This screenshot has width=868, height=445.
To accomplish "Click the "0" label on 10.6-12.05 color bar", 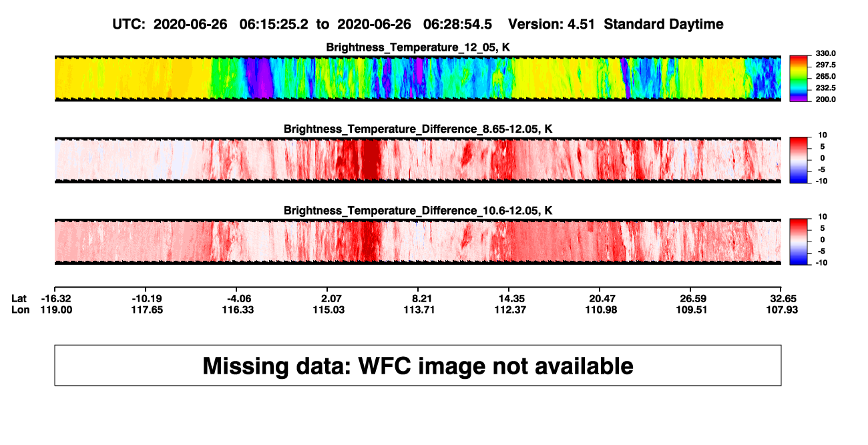I will (x=822, y=240).
